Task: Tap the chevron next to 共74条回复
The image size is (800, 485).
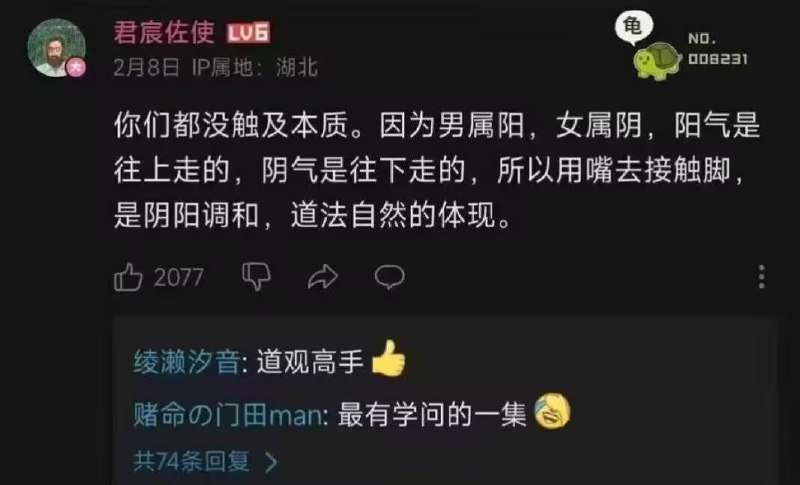Action: click(271, 463)
